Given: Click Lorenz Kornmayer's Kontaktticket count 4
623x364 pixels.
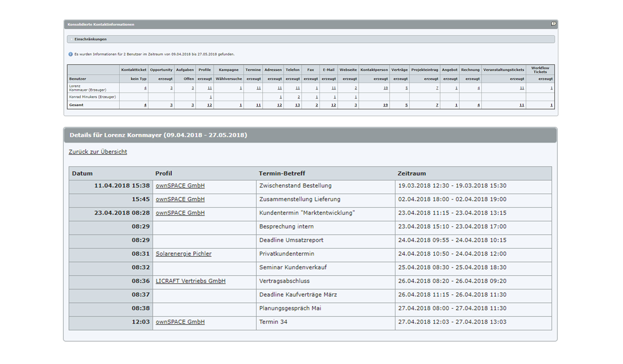Looking at the screenshot, I should click(146, 88).
